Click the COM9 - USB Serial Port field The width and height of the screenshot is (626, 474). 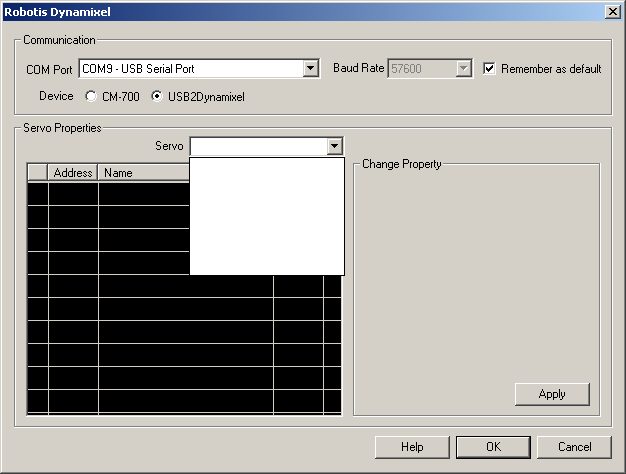[190, 69]
